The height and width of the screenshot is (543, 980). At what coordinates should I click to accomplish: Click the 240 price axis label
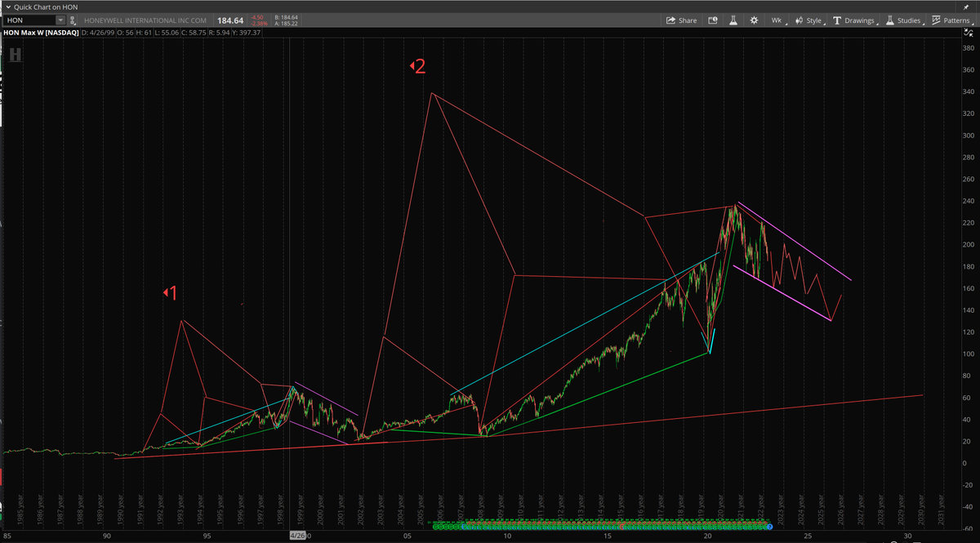coord(969,201)
